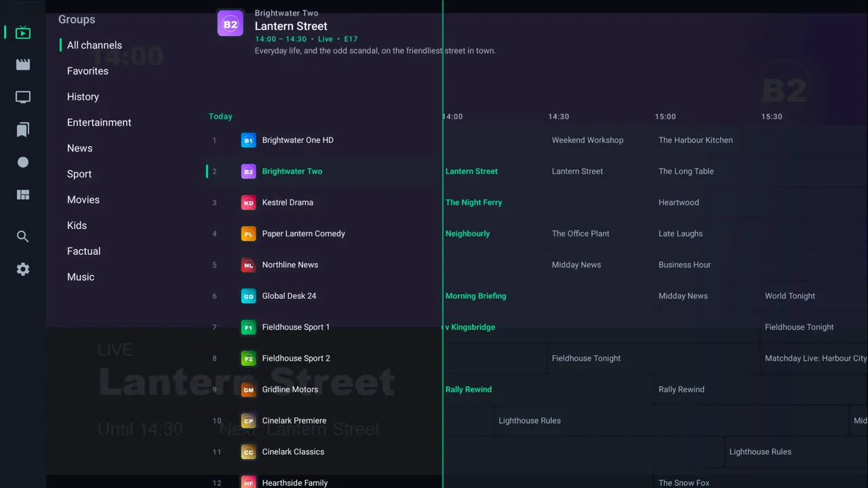Viewport: 868px width, 488px height.
Task: Open the Live TV sidebar icon
Action: pos(23,32)
